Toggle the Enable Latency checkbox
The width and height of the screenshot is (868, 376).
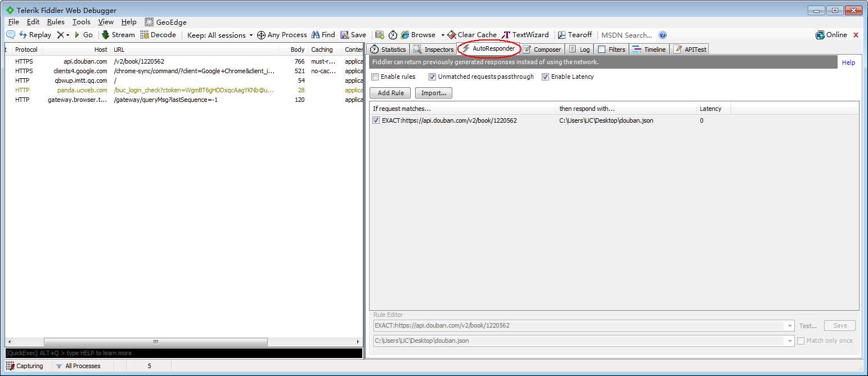tap(545, 77)
